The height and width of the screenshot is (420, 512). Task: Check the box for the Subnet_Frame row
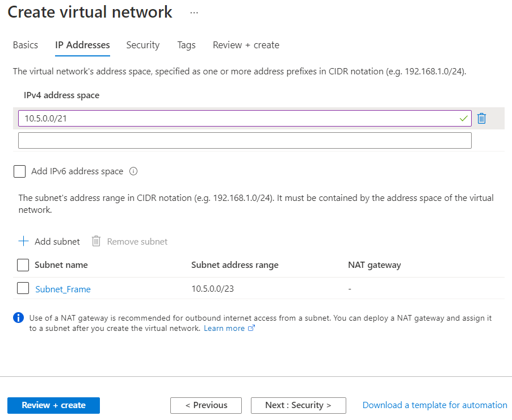point(23,288)
